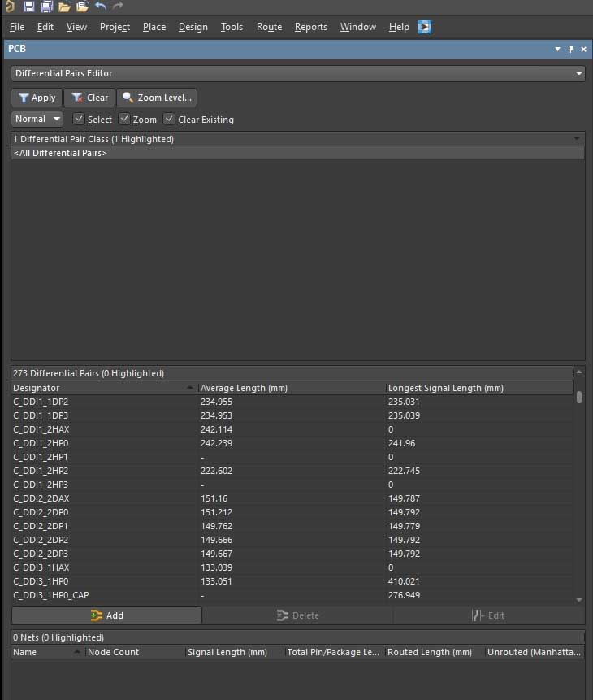The width and height of the screenshot is (593, 700).
Task: Pin the PCB panel with pin icon
Action: 570,49
